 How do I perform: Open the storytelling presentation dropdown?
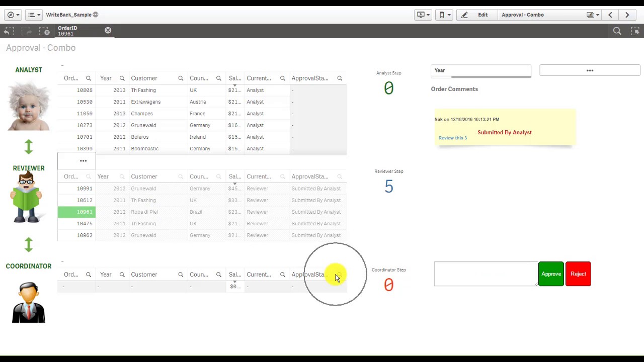423,15
